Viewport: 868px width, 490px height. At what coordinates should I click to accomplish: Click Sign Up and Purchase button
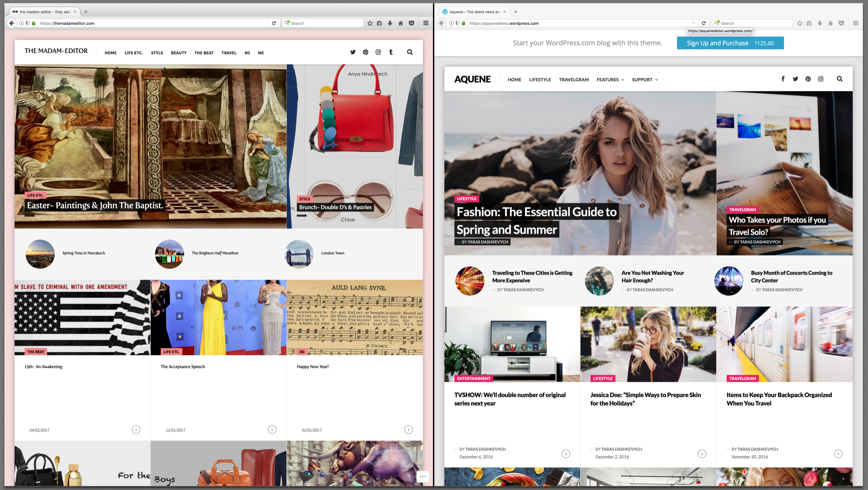click(730, 43)
